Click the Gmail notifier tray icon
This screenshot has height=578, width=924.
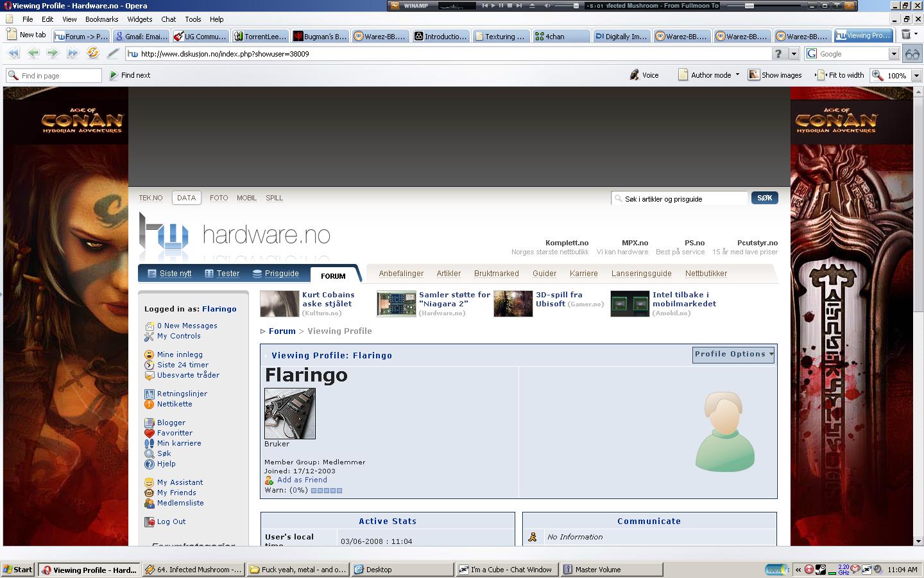[x=855, y=569]
